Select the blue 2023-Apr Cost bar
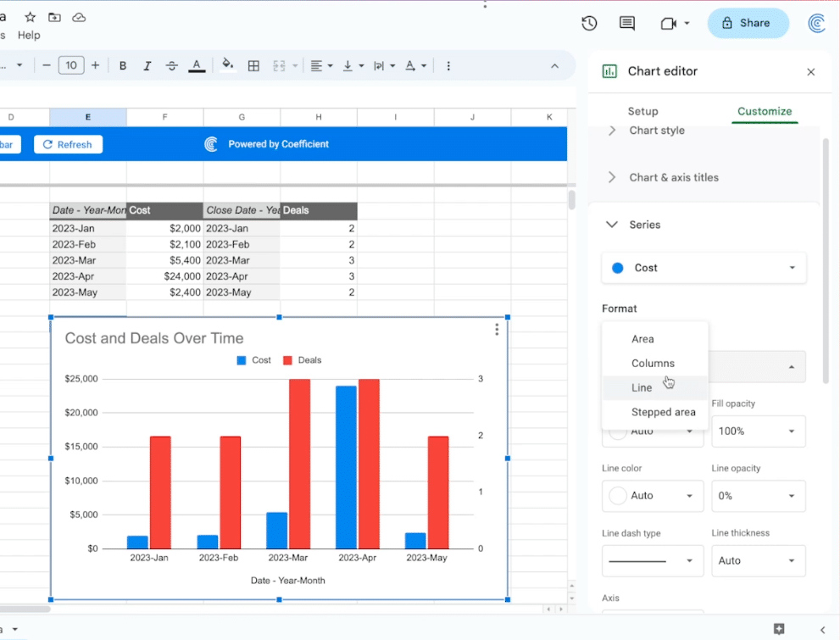840x640 pixels. [346, 467]
